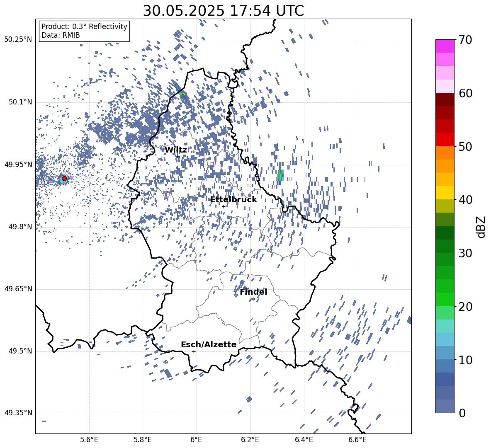
Task: Click the 5.8°E longitude label
Action: tap(143, 440)
